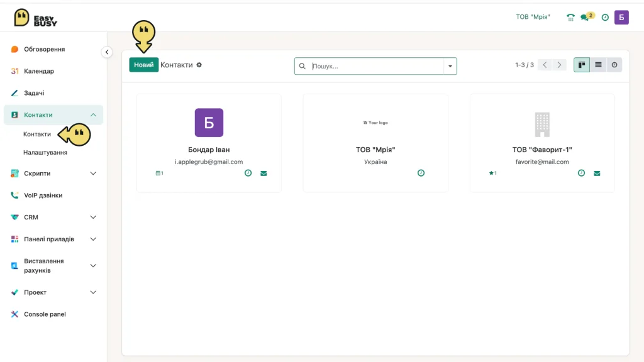Click Бондар Іван email envelope icon
The height and width of the screenshot is (362, 644).
coord(264,173)
